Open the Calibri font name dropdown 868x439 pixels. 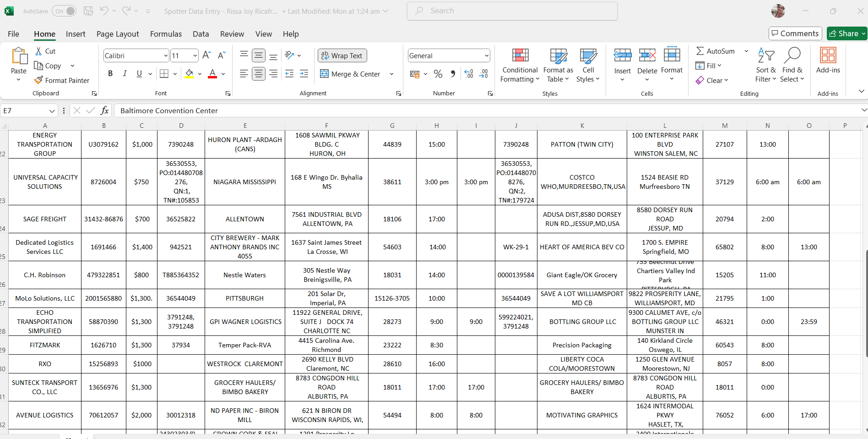click(x=166, y=55)
